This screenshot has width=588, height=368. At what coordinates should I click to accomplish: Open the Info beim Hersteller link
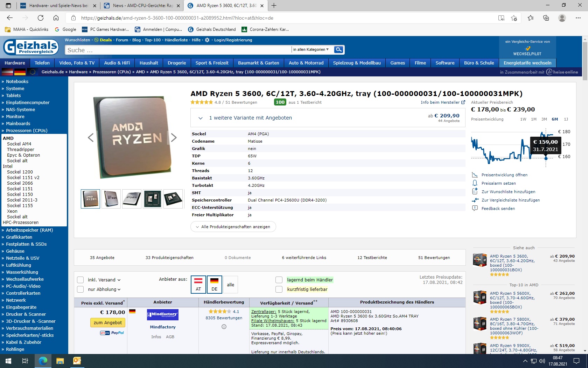[443, 102]
